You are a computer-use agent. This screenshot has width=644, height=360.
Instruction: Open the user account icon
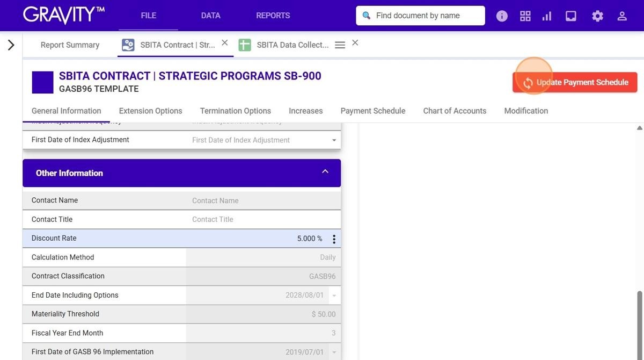tap(622, 16)
